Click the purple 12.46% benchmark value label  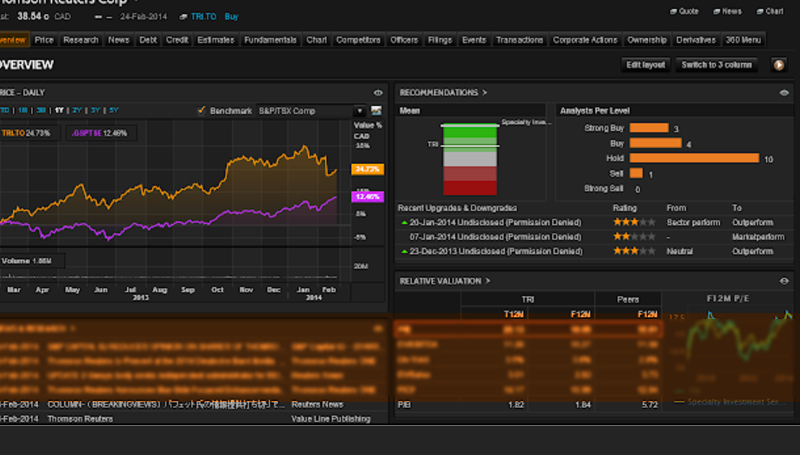pyautogui.click(x=367, y=196)
